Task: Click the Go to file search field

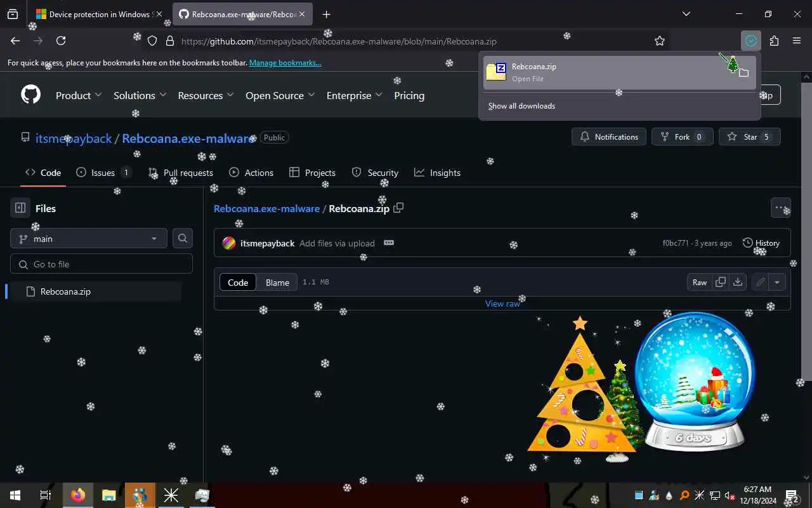Action: 101,264
